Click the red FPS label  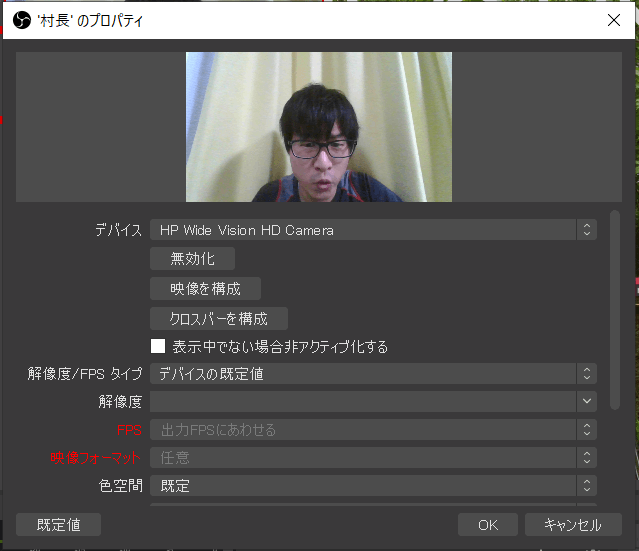[129, 430]
